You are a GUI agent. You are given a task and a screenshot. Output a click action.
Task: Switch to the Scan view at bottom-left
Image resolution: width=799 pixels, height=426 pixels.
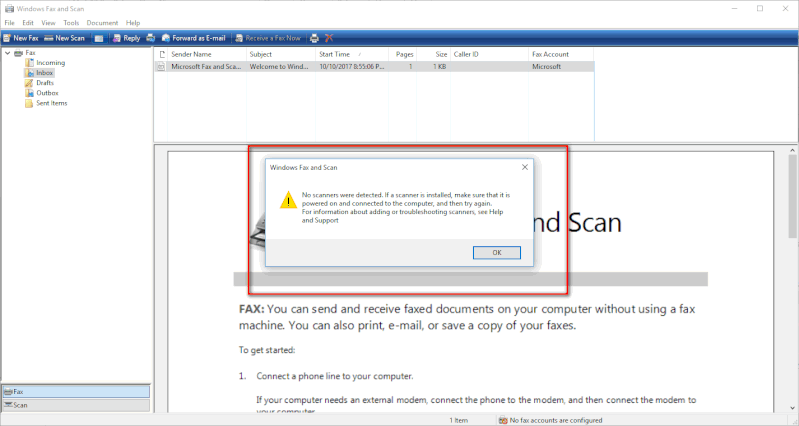point(76,405)
